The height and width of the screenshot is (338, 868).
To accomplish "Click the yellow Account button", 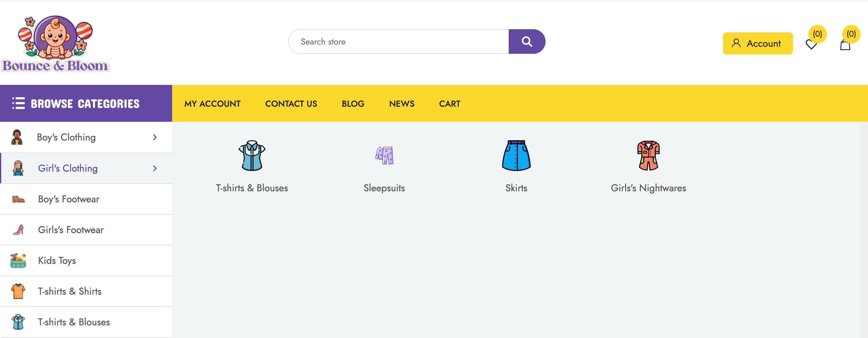I will point(757,43).
